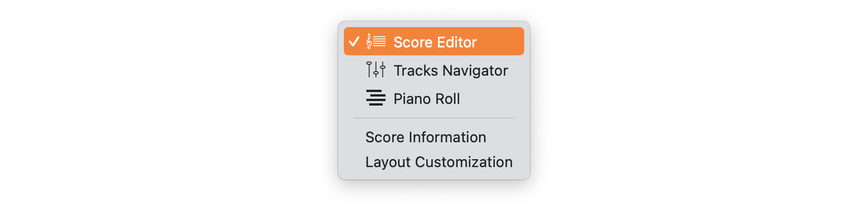Screen dimensions: 868x210
Task: Click the Piano Roll text label
Action: point(427,99)
